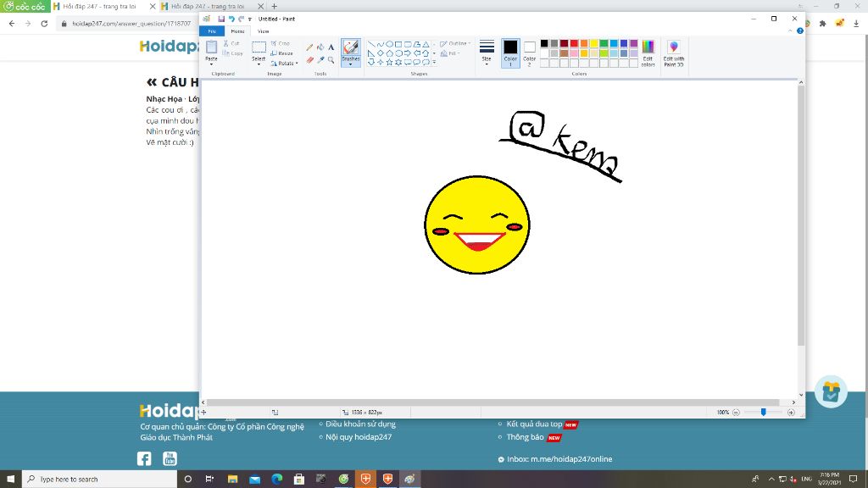
Task: Click the Paste clipboard icon
Action: 211,47
